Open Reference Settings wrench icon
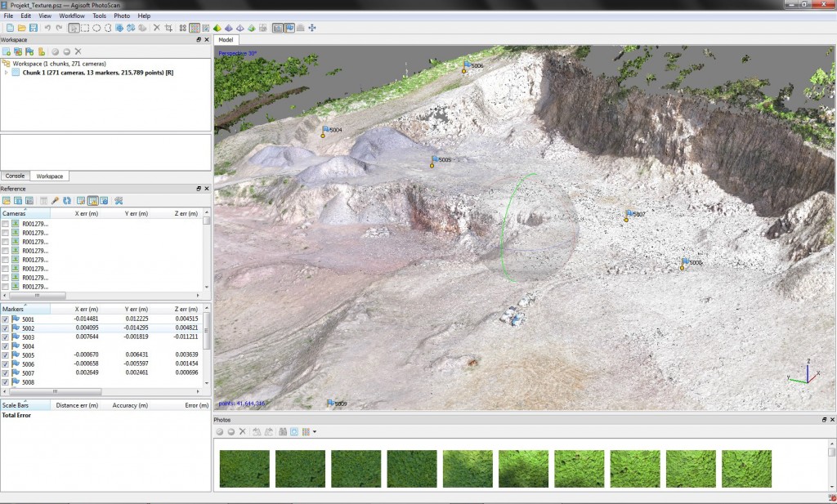Viewport: 837px width, 504px height. click(119, 200)
